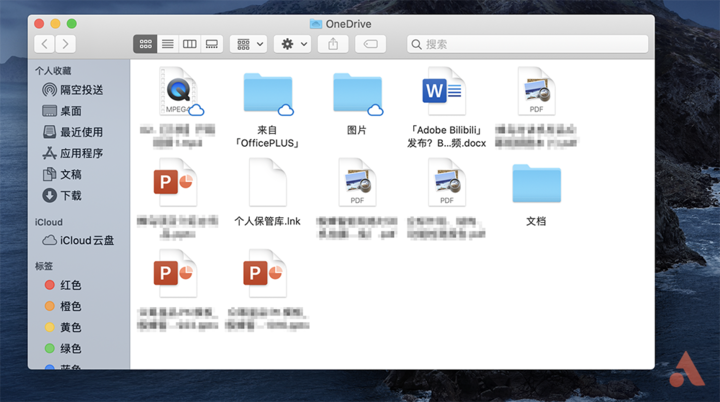Switch to column view mode
Viewport: 720px width, 402px height.
190,44
